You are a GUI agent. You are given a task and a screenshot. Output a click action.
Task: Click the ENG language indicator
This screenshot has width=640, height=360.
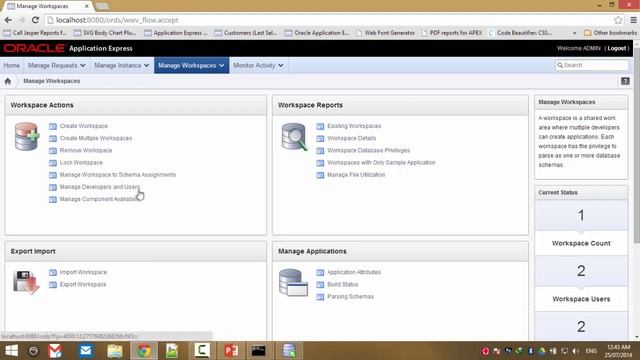591,351
